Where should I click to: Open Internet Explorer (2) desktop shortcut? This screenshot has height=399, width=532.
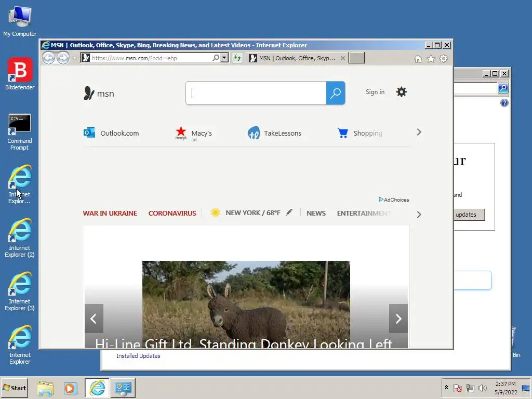(x=20, y=238)
